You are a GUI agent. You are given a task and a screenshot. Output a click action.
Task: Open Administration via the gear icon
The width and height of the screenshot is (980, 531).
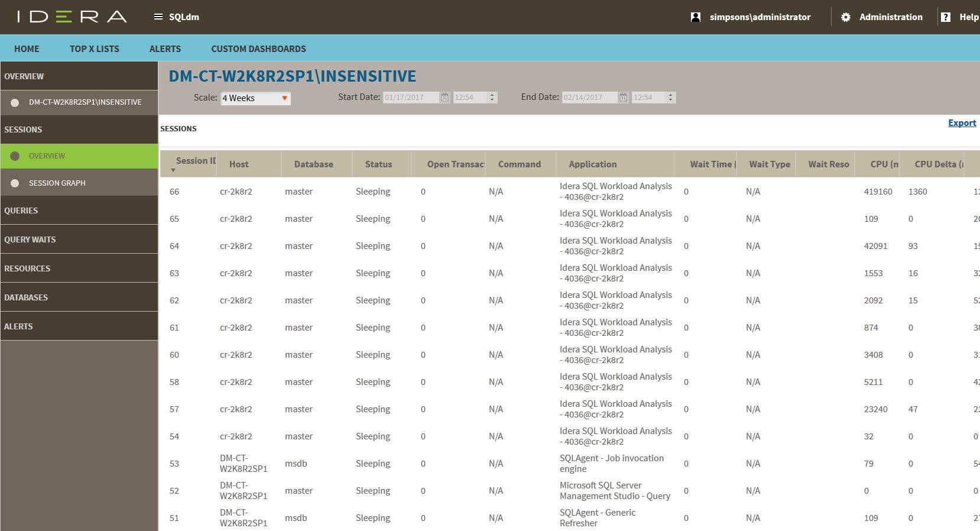point(846,17)
